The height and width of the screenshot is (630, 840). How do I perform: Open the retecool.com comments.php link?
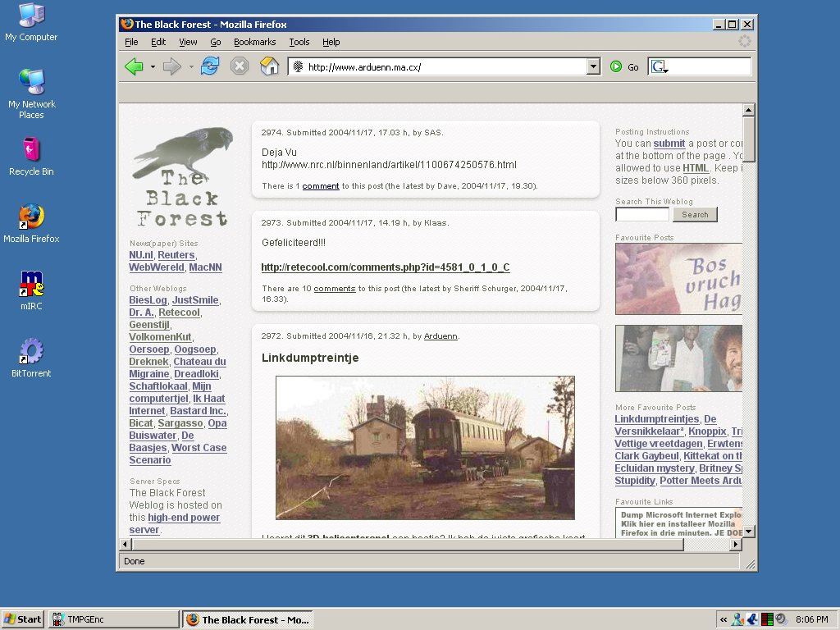pos(386,267)
